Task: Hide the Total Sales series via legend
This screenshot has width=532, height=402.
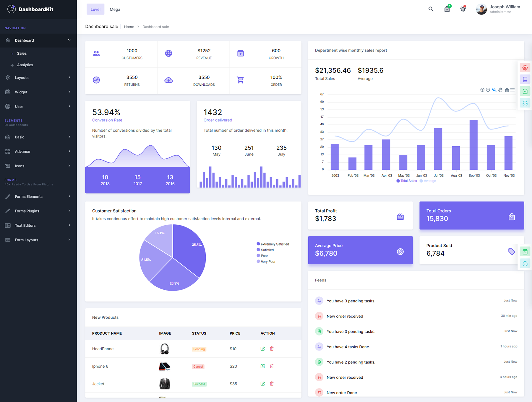Action: click(407, 181)
